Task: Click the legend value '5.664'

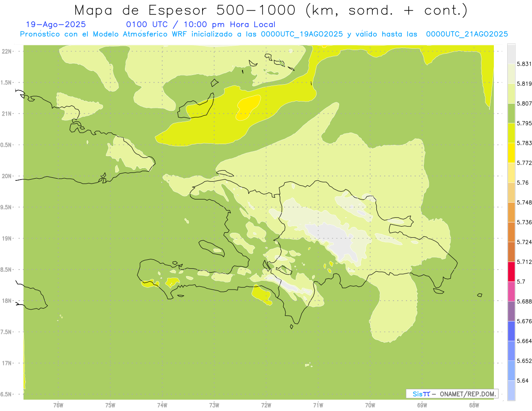Action: (x=524, y=341)
